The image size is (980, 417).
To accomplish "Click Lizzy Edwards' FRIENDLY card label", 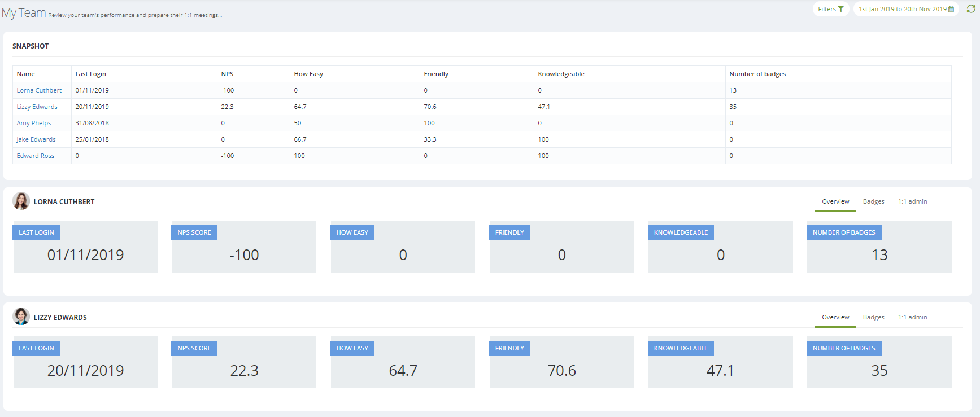I will tap(509, 348).
